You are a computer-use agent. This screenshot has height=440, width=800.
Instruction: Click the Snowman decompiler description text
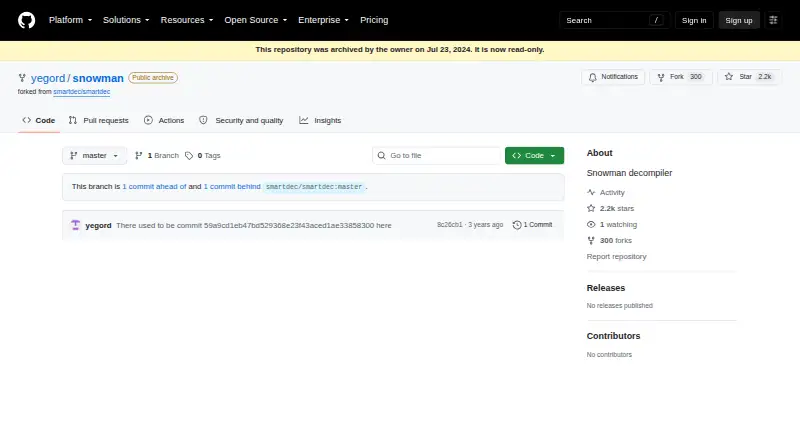629,173
